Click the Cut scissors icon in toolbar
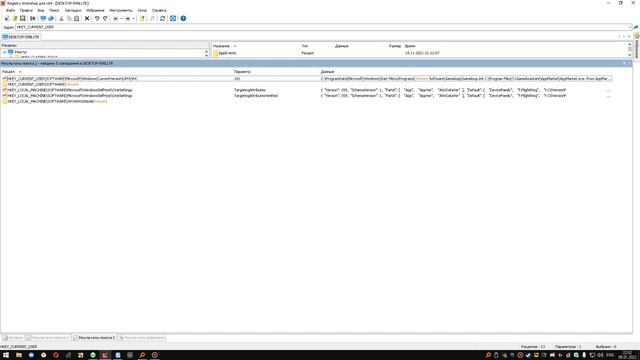 tap(61, 18)
